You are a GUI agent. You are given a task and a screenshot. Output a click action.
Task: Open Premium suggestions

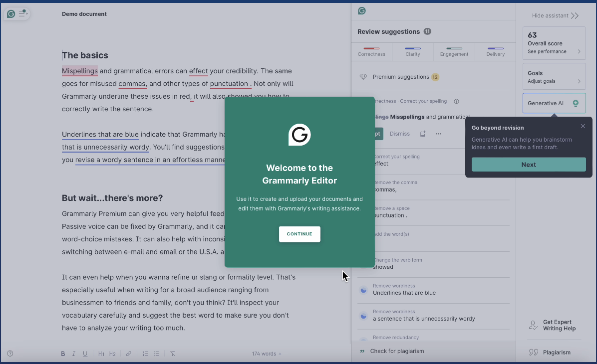(433, 77)
